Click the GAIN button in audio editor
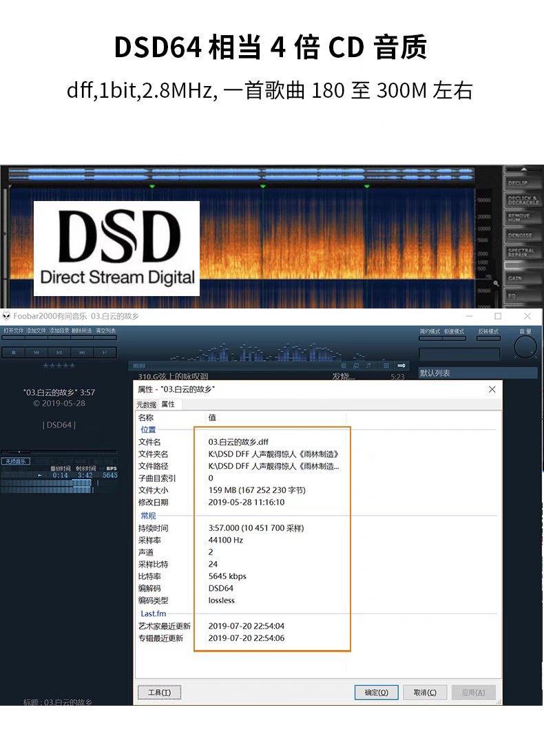The image size is (544, 756). tap(523, 278)
